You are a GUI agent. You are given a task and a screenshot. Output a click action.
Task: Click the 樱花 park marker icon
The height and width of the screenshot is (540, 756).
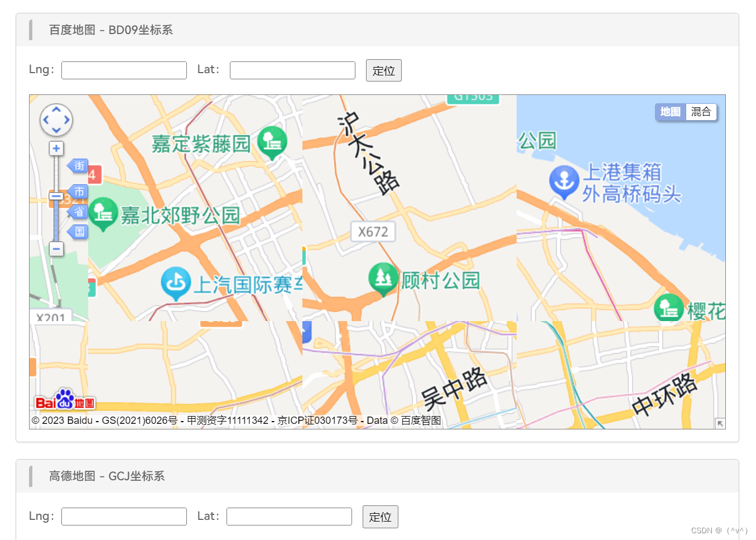click(669, 309)
